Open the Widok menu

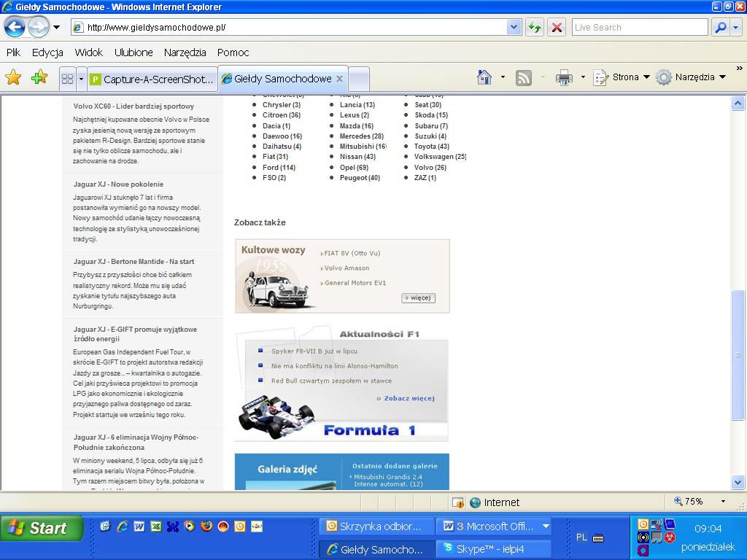pos(88,52)
